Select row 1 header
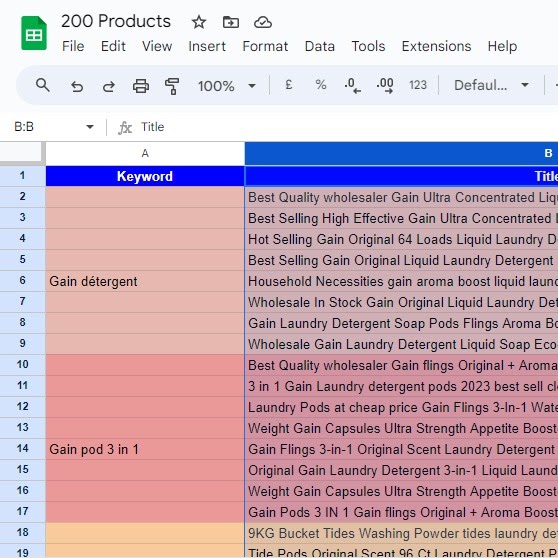The image size is (558, 558). (22, 175)
